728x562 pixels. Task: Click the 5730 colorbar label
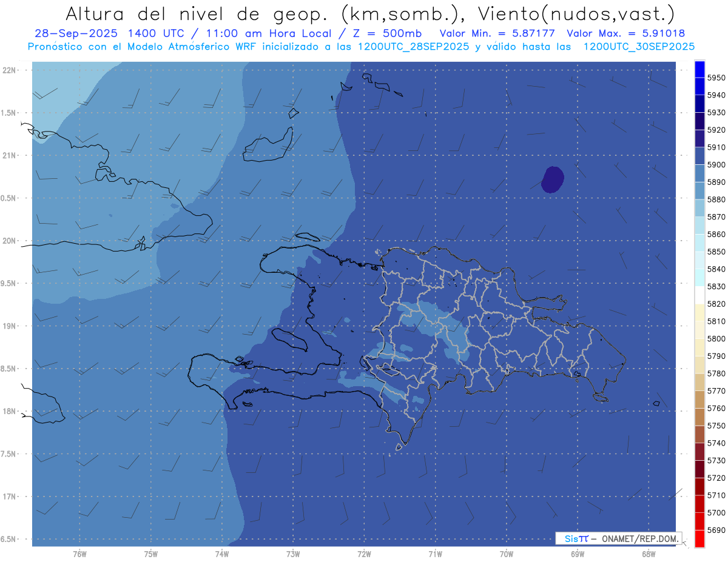(x=716, y=460)
